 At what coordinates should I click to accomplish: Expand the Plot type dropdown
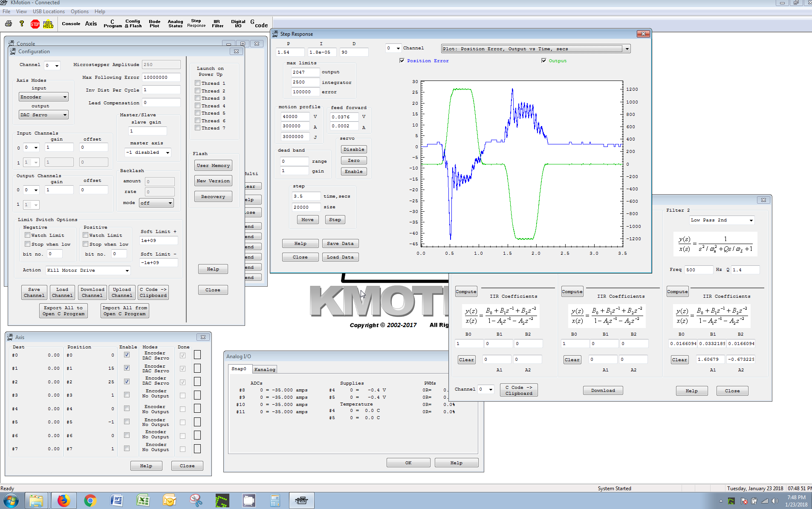point(627,49)
